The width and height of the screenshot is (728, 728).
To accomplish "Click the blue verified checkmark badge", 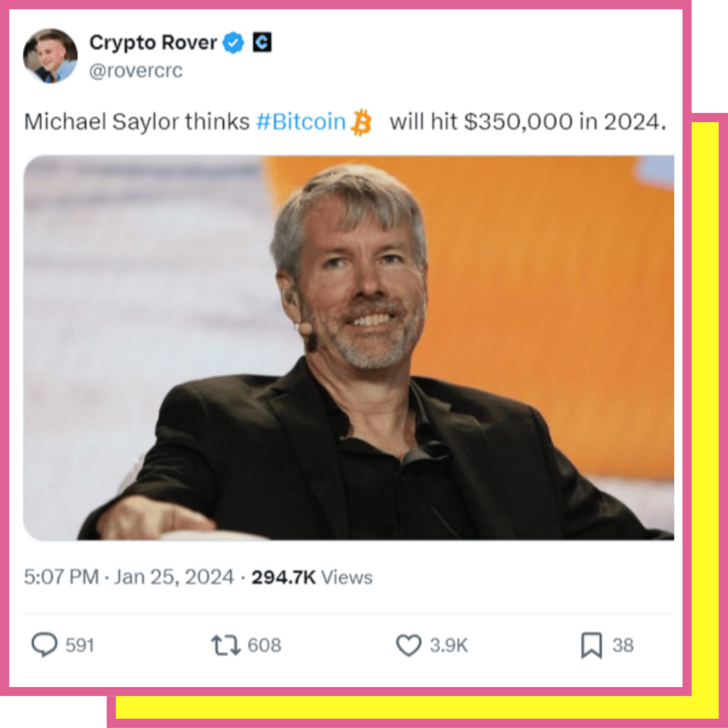I will pos(233,43).
